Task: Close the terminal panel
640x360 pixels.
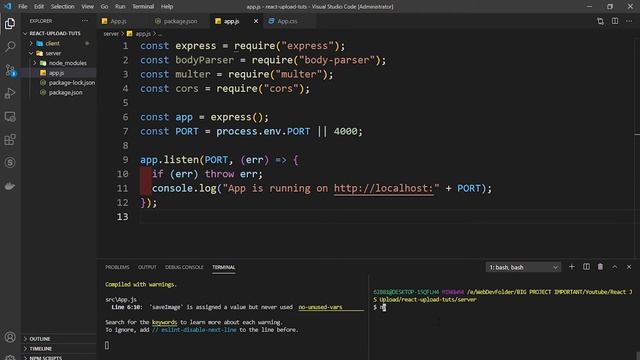Action: pyautogui.click(x=629, y=267)
